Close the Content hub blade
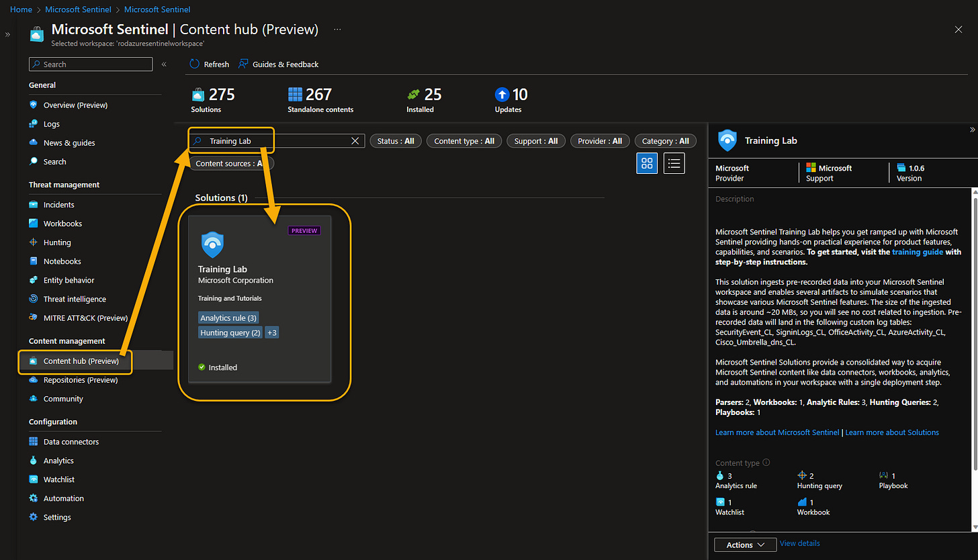The height and width of the screenshot is (560, 978). [x=959, y=30]
